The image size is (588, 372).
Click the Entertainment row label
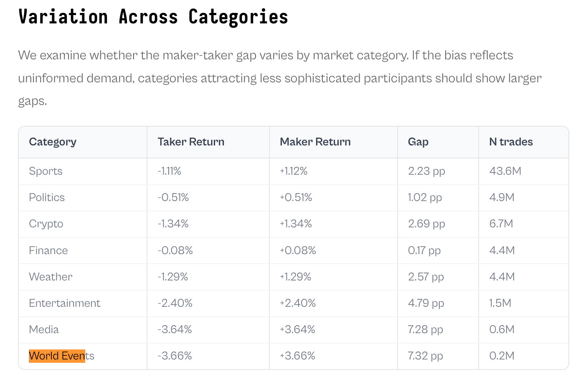[65, 303]
